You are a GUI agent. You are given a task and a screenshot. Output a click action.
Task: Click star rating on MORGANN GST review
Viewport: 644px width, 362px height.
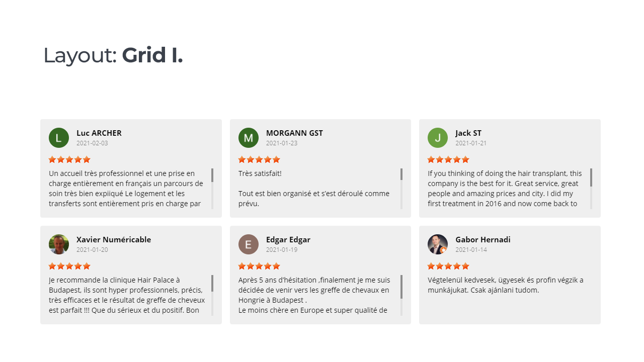point(259,159)
